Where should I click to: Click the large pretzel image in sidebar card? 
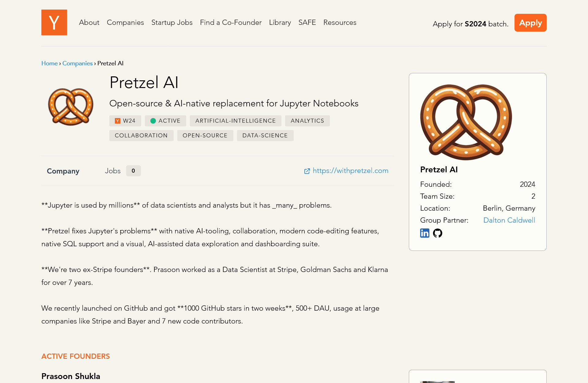click(466, 122)
